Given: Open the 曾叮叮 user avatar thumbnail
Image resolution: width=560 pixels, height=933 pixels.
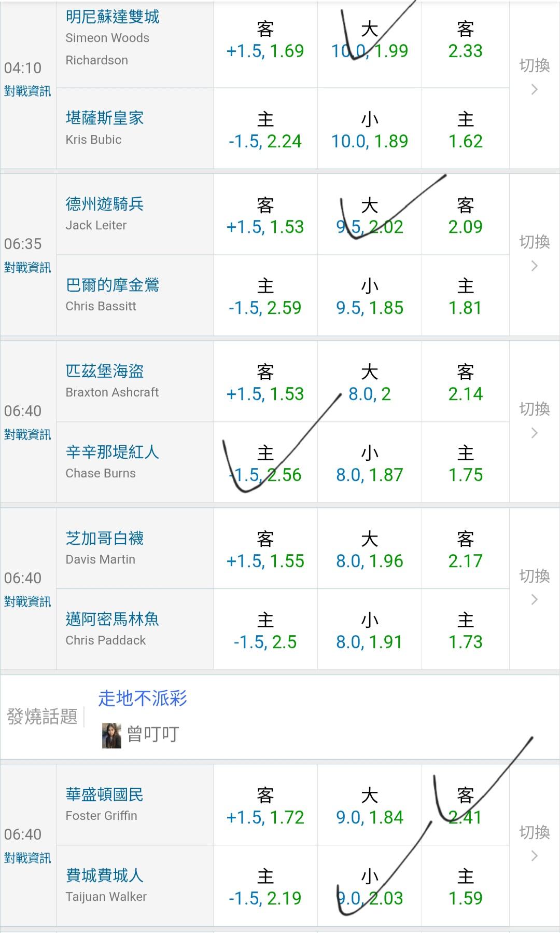Looking at the screenshot, I should click(111, 735).
